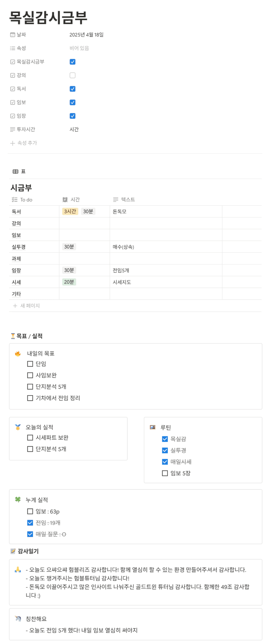Enable the 강의 property checkbox

[x=72, y=75]
